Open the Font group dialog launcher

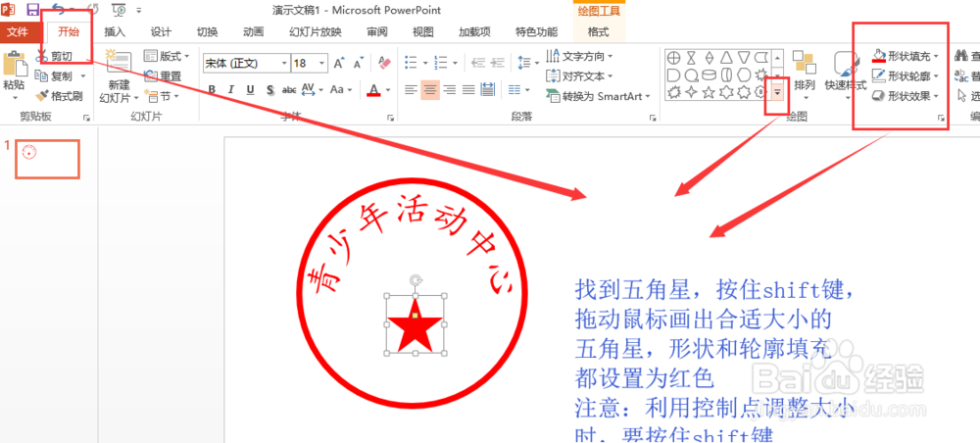click(x=391, y=117)
